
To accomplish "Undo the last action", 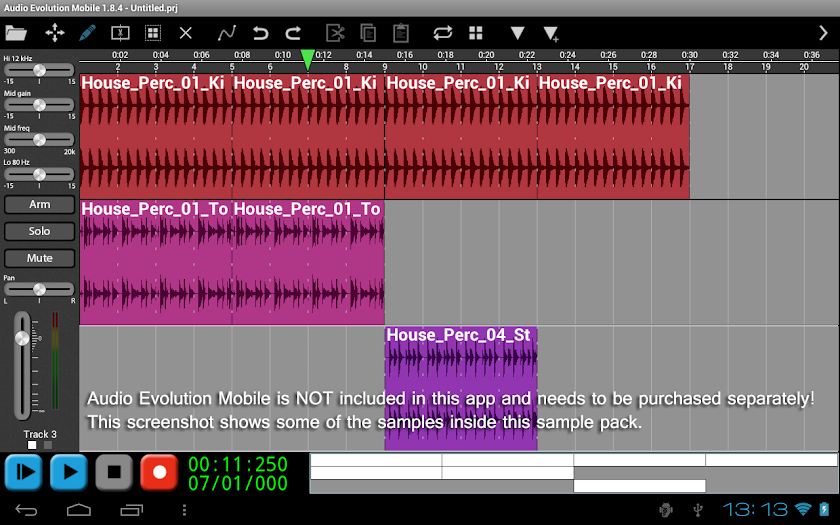I will pyautogui.click(x=260, y=33).
